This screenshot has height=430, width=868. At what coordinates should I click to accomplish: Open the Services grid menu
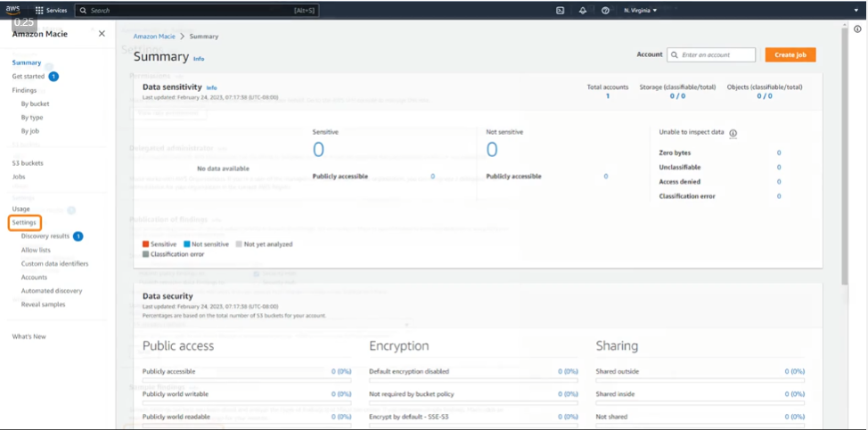(x=51, y=10)
